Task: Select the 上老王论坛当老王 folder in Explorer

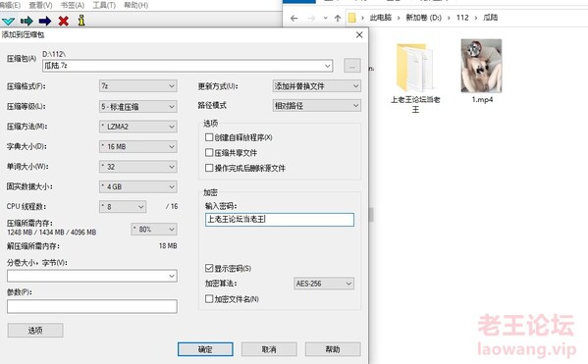Action: tap(415, 78)
